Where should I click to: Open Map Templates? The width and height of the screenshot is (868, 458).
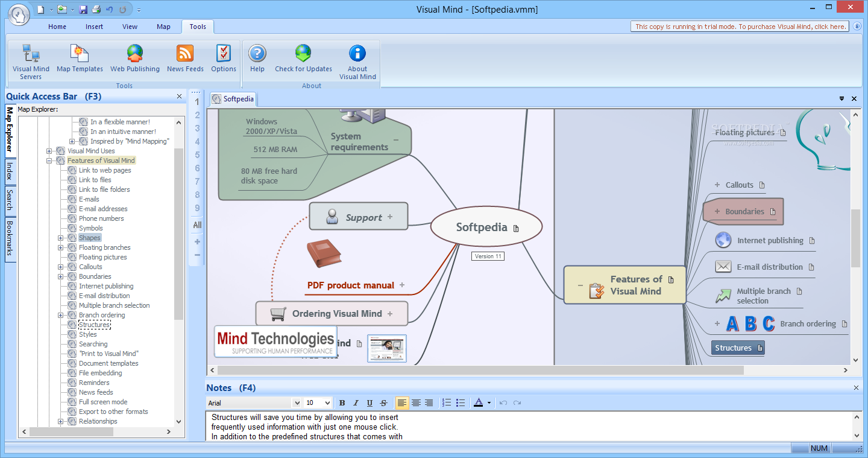click(x=80, y=59)
